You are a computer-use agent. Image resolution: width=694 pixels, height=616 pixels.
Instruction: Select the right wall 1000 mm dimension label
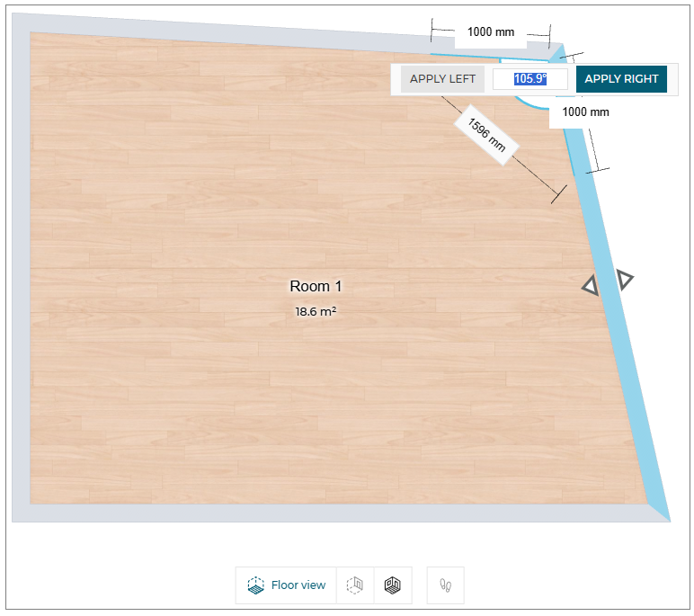pyautogui.click(x=585, y=112)
